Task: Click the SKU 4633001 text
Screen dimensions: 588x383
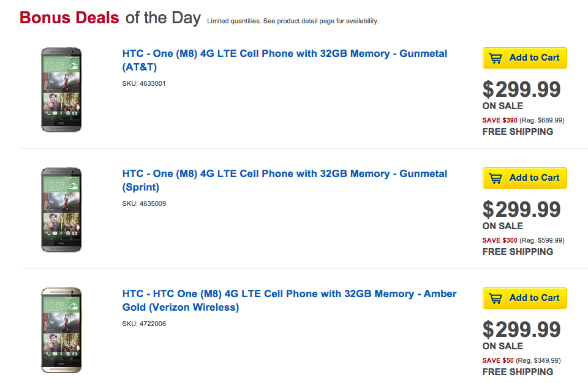Action: [x=144, y=83]
